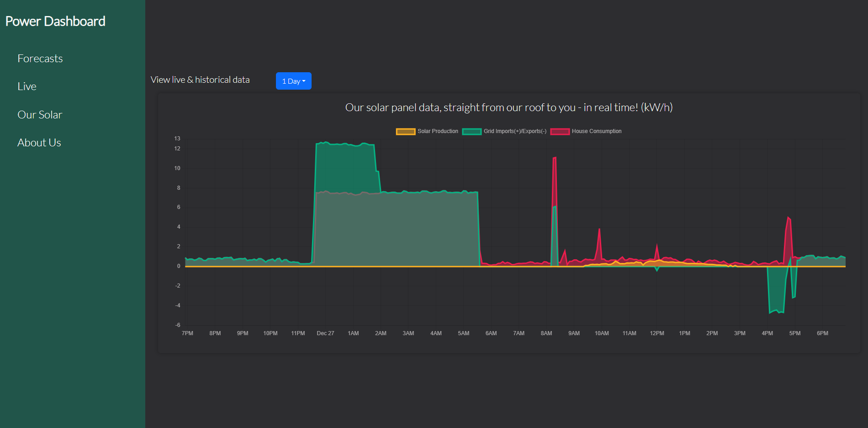Image resolution: width=868 pixels, height=428 pixels.
Task: Open the Our Solar page
Action: pyautogui.click(x=40, y=114)
